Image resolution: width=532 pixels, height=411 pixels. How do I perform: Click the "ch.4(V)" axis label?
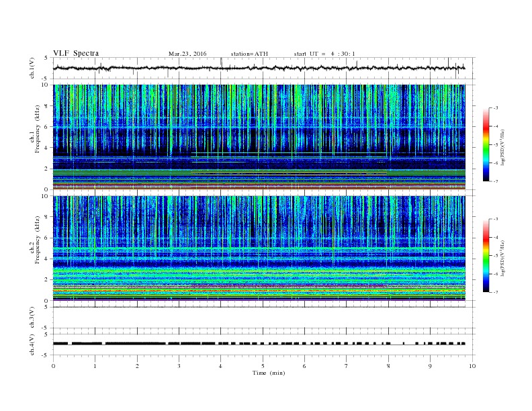click(32, 345)
